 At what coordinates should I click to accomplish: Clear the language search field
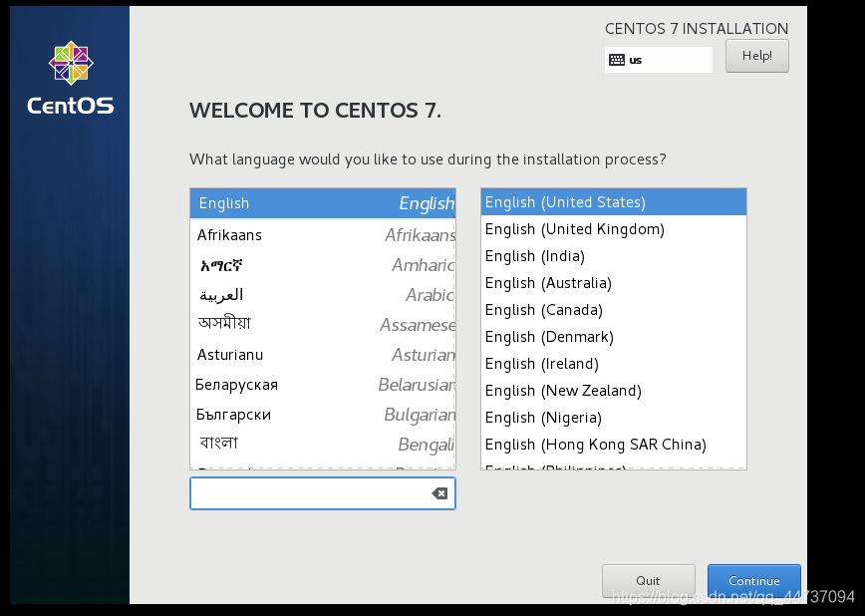(x=439, y=493)
